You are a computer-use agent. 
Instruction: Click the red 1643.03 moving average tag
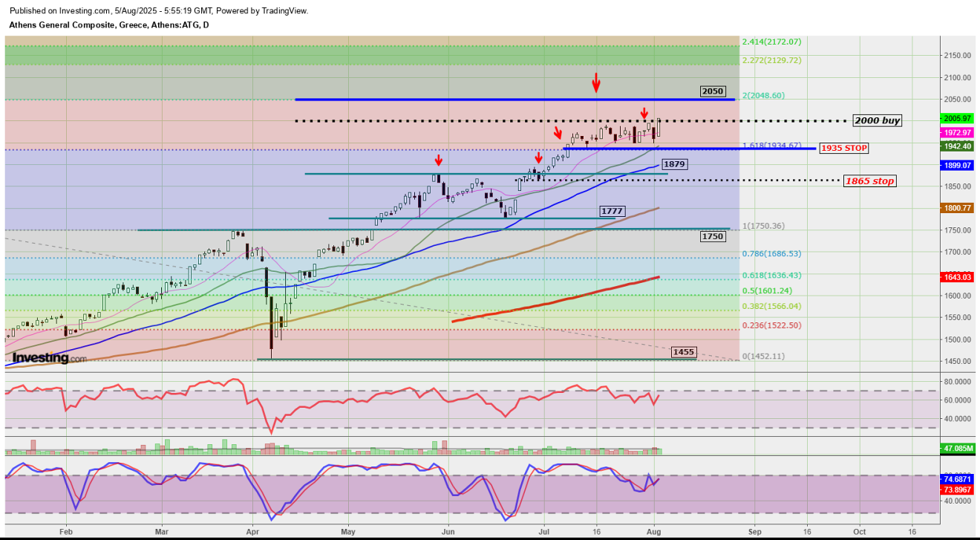[x=957, y=277]
